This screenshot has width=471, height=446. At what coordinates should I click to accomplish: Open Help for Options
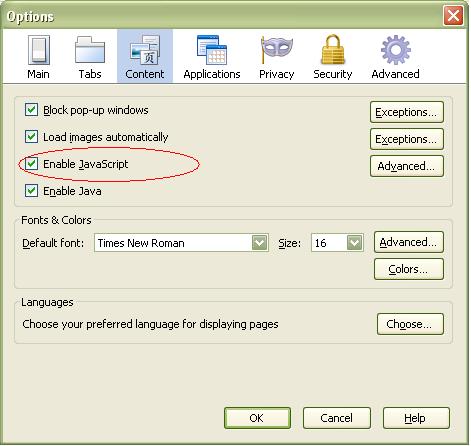pyautogui.click(x=416, y=418)
